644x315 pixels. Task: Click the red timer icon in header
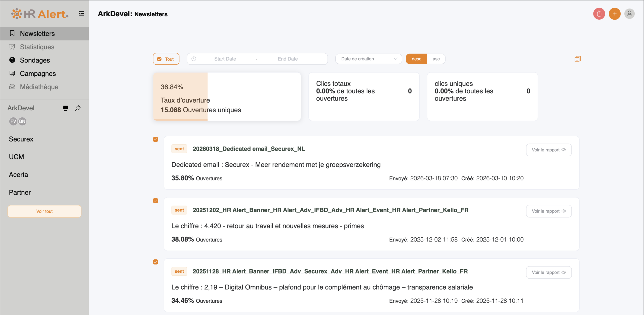(599, 14)
